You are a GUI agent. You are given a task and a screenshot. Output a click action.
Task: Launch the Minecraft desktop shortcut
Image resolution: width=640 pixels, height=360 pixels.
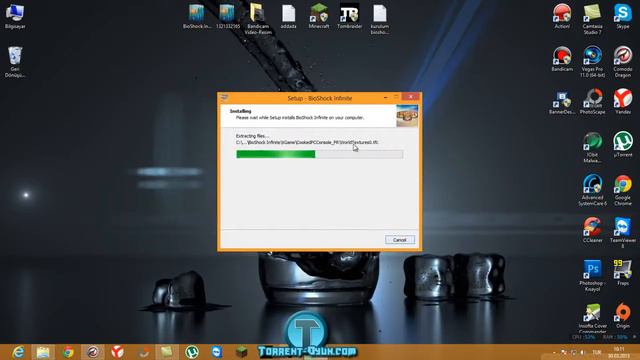[319, 16]
